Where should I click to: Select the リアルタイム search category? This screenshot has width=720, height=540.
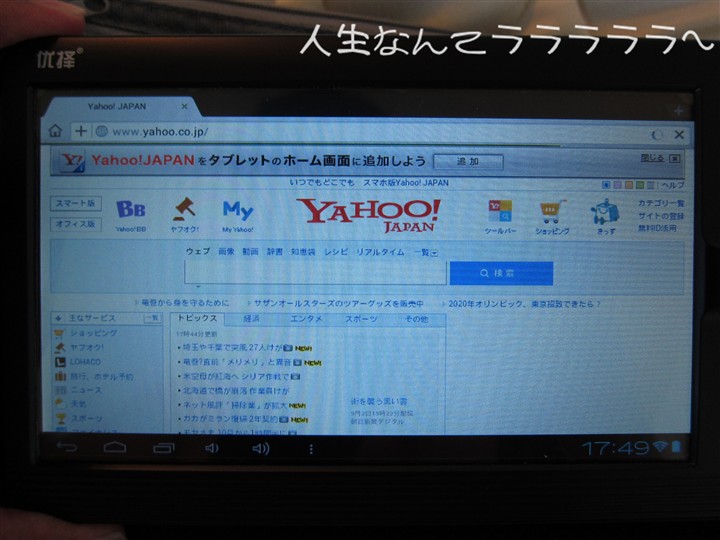[380, 252]
